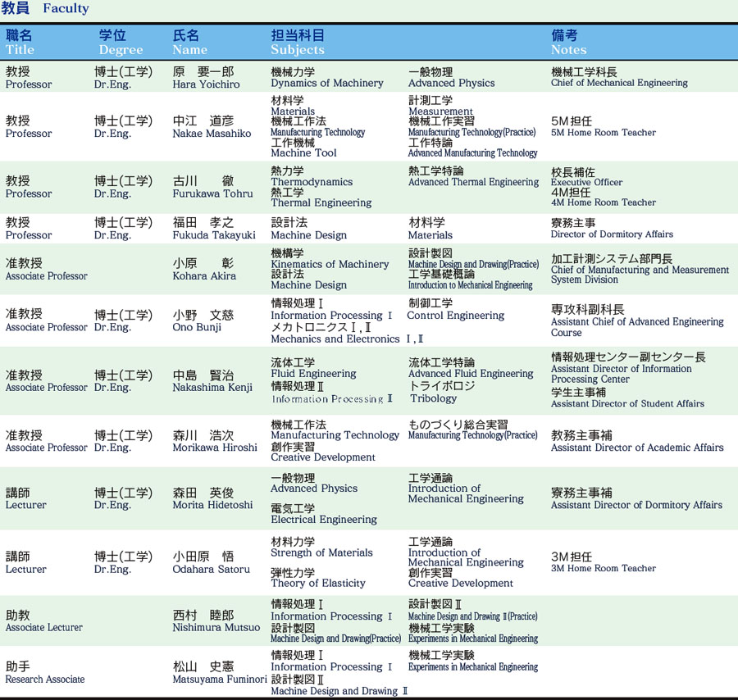Click the note '3M Home Room Teacher'
This screenshot has height=700, width=738.
coord(604,568)
